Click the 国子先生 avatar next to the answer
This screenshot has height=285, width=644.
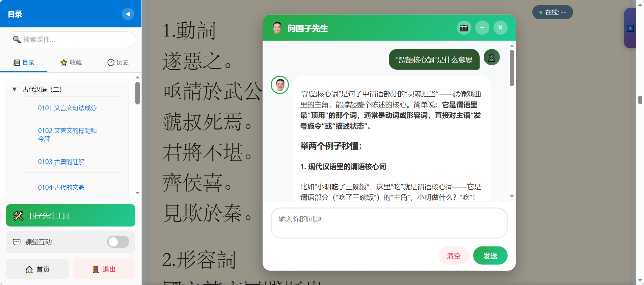(x=280, y=85)
